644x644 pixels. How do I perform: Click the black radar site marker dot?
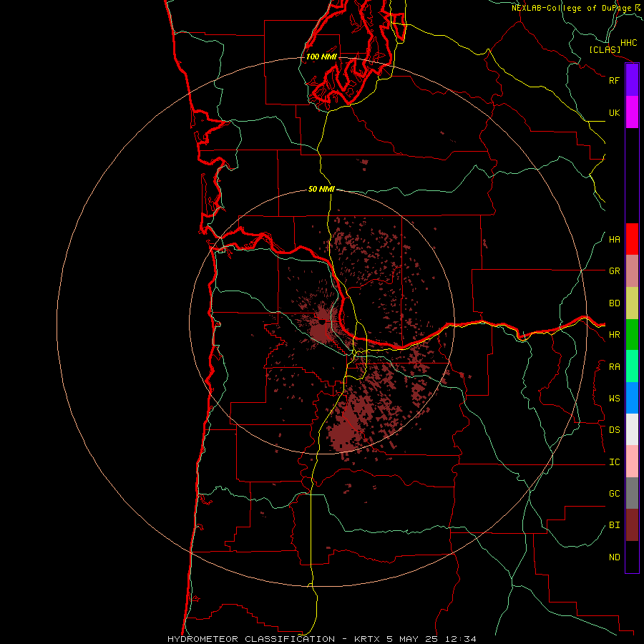point(322,323)
